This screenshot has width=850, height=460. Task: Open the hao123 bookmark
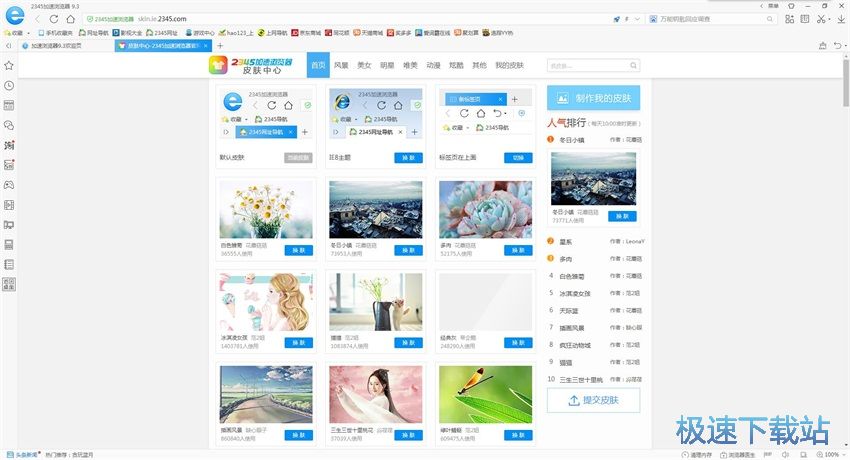[236, 33]
